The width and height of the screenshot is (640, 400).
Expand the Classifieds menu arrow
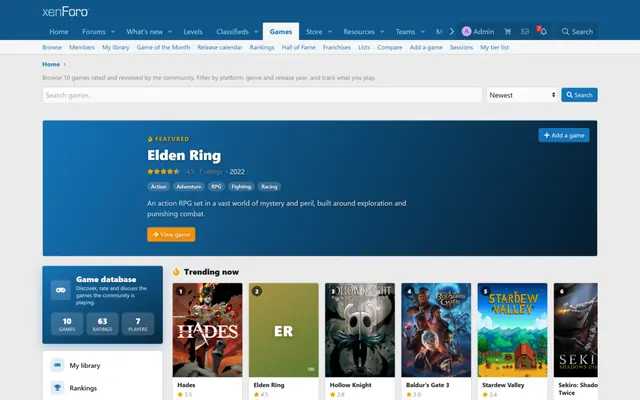[256, 31]
